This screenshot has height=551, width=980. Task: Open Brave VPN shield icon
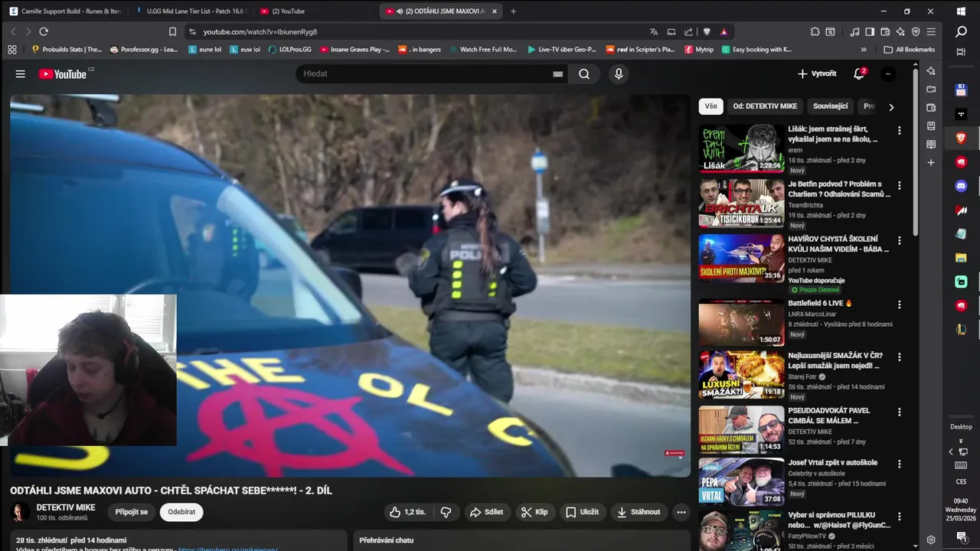[x=916, y=31]
